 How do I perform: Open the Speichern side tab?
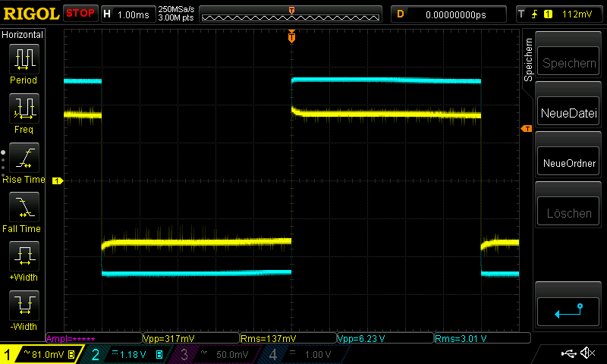[x=528, y=60]
